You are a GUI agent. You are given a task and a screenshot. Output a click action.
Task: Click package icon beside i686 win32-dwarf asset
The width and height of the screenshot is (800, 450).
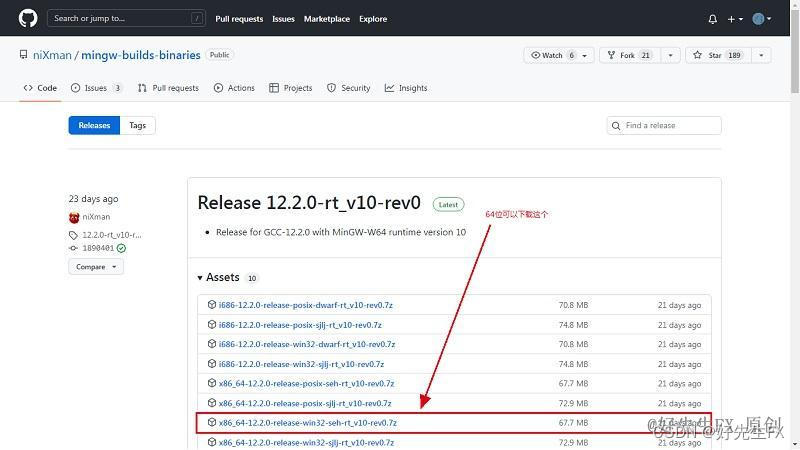point(212,344)
